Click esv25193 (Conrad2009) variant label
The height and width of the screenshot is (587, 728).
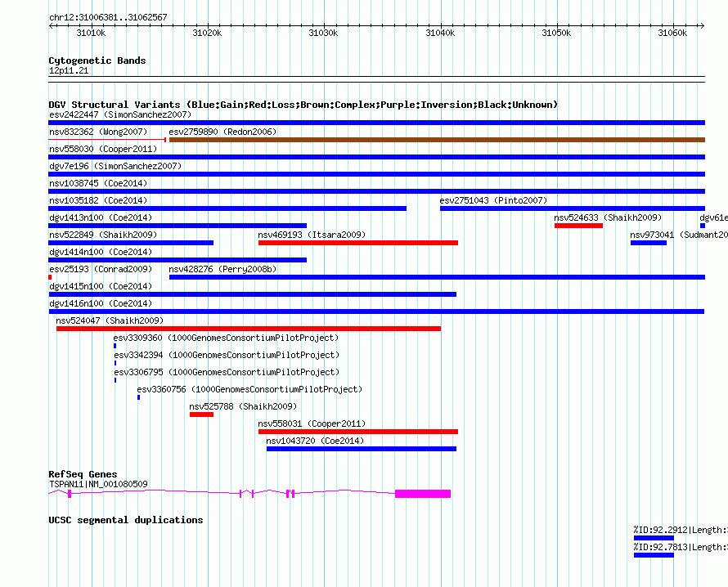(101, 269)
